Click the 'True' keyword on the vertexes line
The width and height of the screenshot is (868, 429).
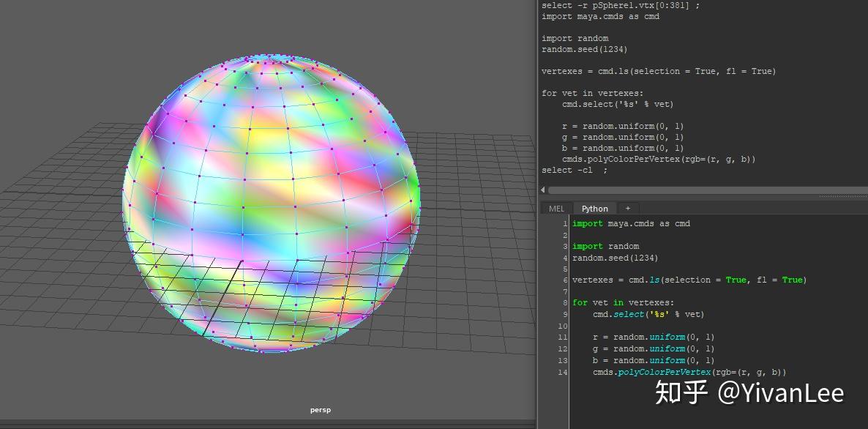tap(736, 279)
